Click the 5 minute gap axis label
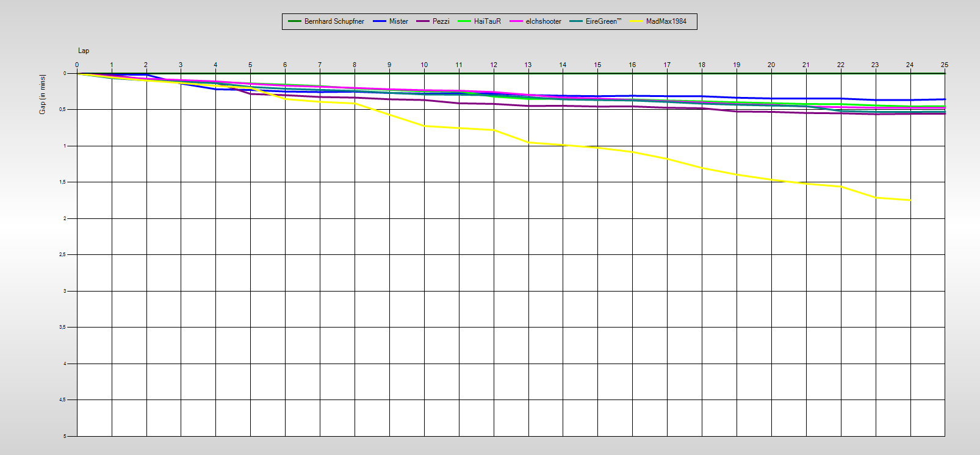The width and height of the screenshot is (980, 455). click(65, 436)
